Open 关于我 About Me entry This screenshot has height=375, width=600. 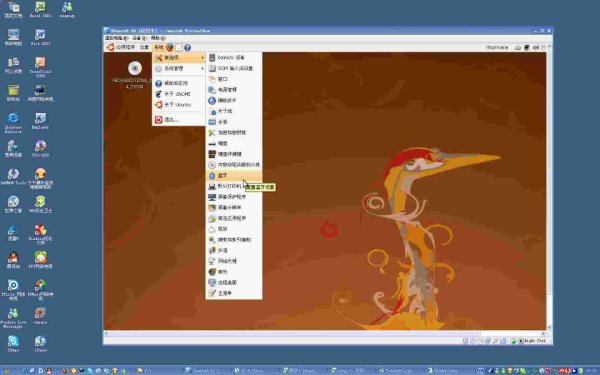234,111
